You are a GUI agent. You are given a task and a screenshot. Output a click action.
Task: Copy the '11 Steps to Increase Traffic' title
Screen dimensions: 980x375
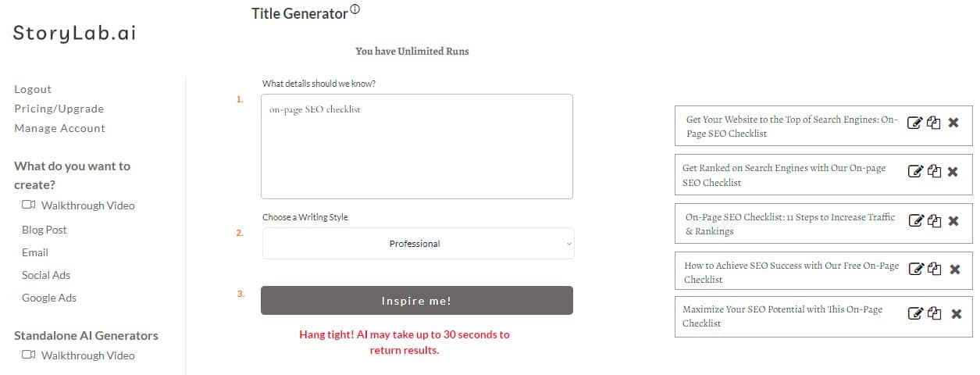point(935,221)
